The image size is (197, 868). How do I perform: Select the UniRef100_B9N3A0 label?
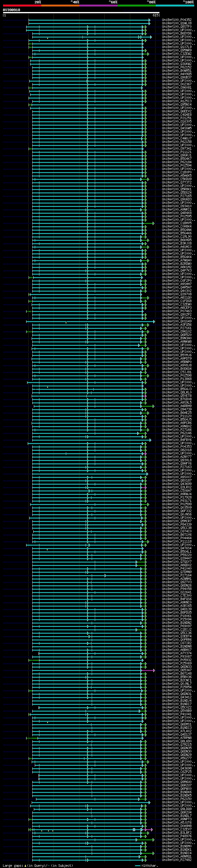177,338
